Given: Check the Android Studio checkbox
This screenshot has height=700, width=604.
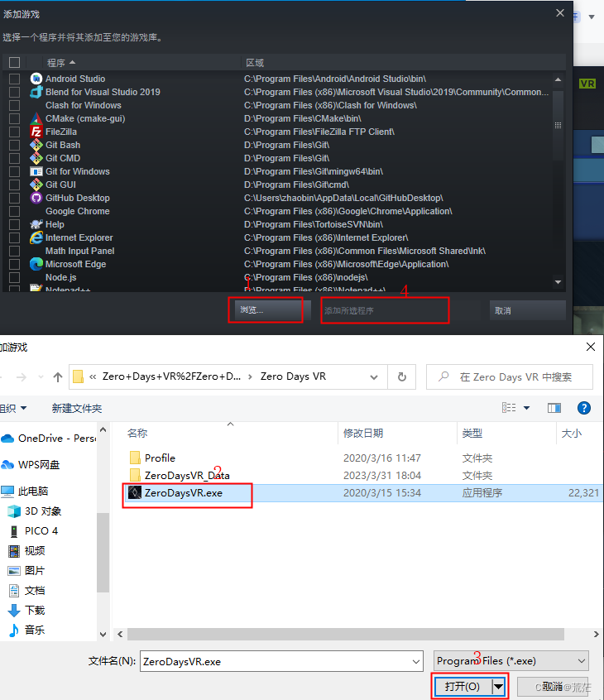Looking at the screenshot, I should [14, 79].
